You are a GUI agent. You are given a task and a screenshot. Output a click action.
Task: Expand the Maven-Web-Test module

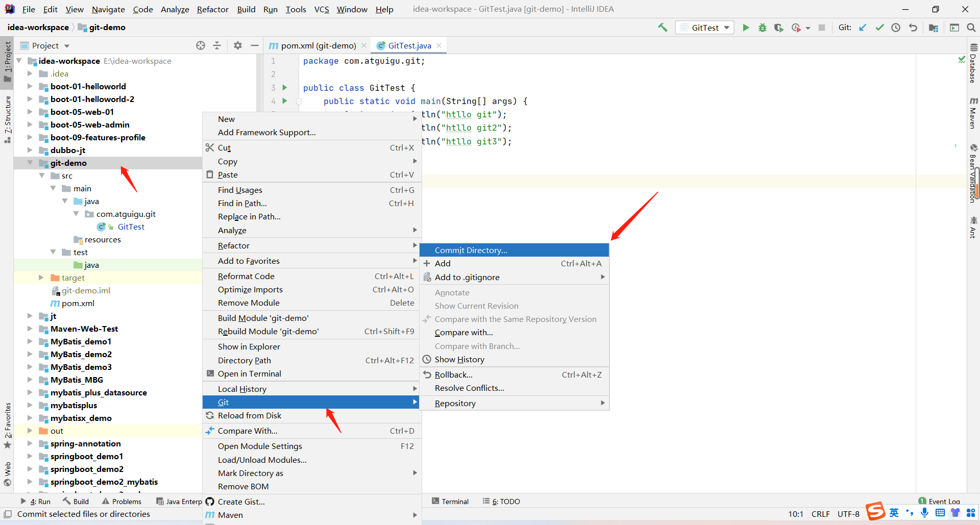(x=30, y=329)
